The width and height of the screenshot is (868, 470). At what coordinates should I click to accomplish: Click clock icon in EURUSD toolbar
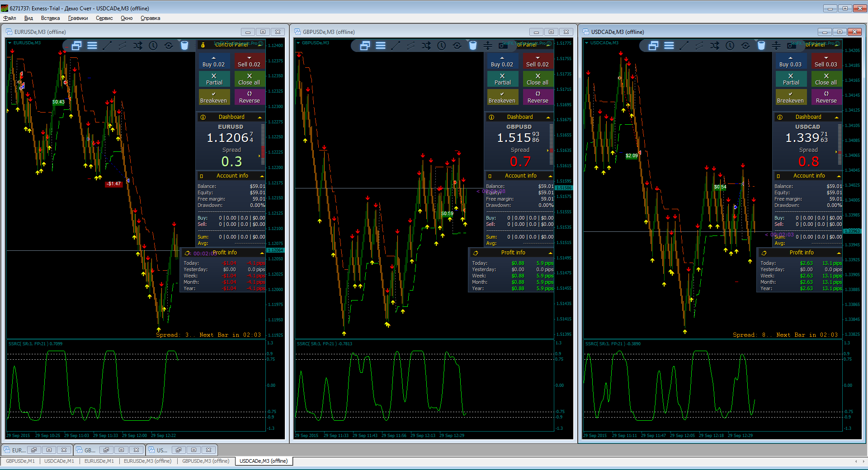click(153, 46)
